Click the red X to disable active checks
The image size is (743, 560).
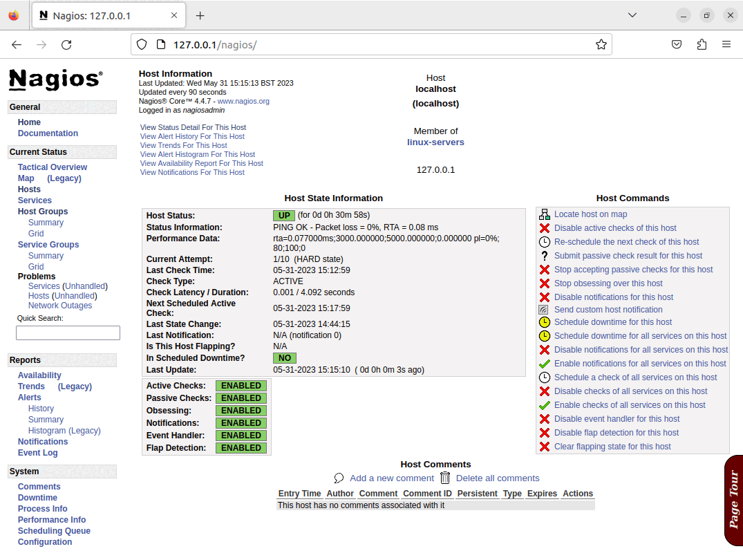click(544, 227)
